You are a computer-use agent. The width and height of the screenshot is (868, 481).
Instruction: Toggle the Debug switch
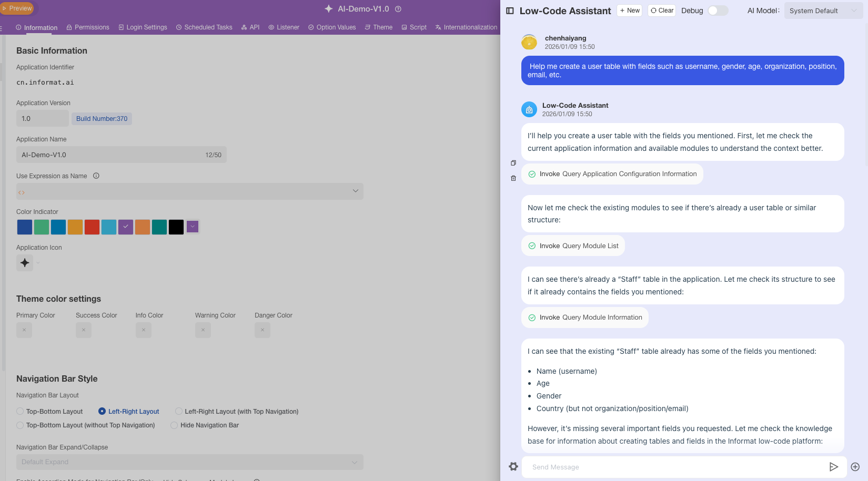pyautogui.click(x=718, y=11)
